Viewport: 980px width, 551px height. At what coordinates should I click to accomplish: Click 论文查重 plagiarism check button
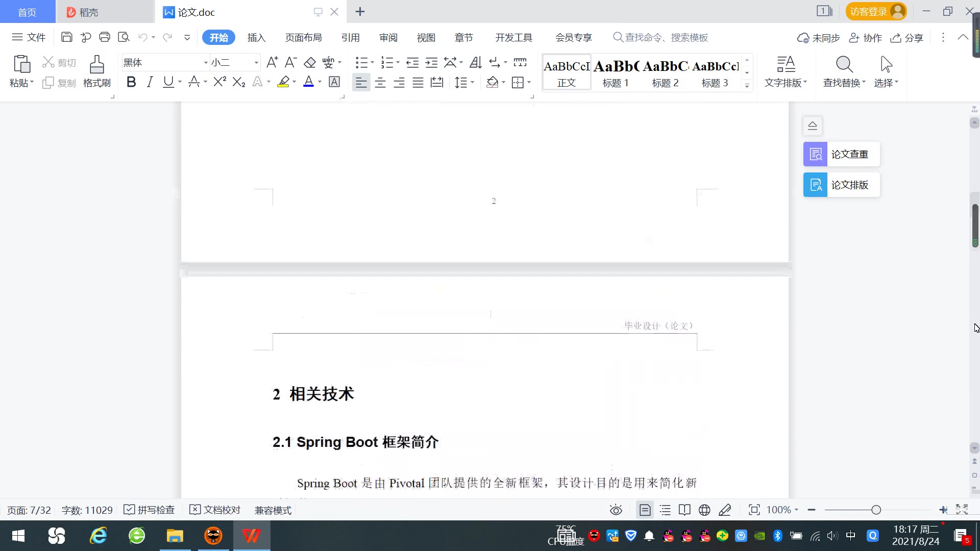point(841,154)
